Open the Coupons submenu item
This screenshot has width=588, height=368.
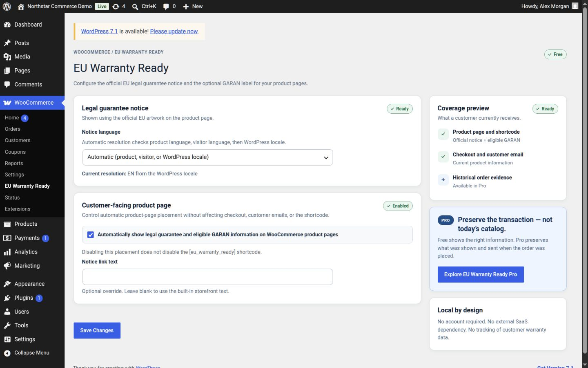(15, 152)
